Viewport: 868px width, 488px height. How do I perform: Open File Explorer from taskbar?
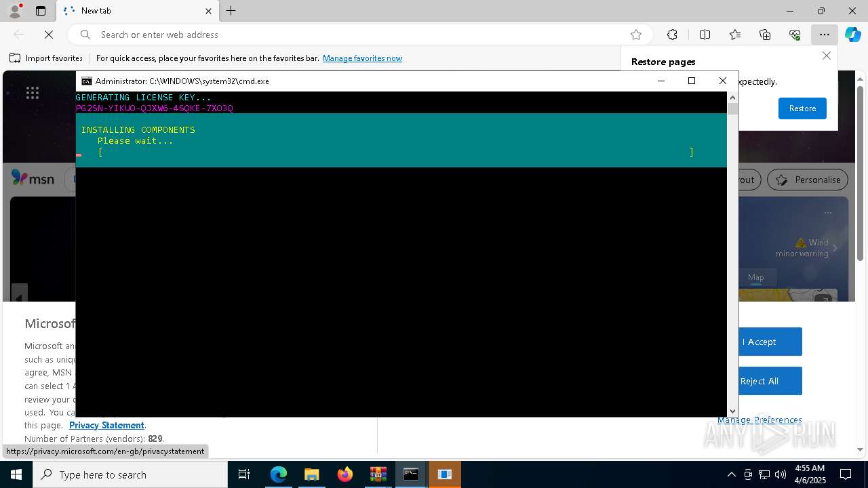[311, 474]
